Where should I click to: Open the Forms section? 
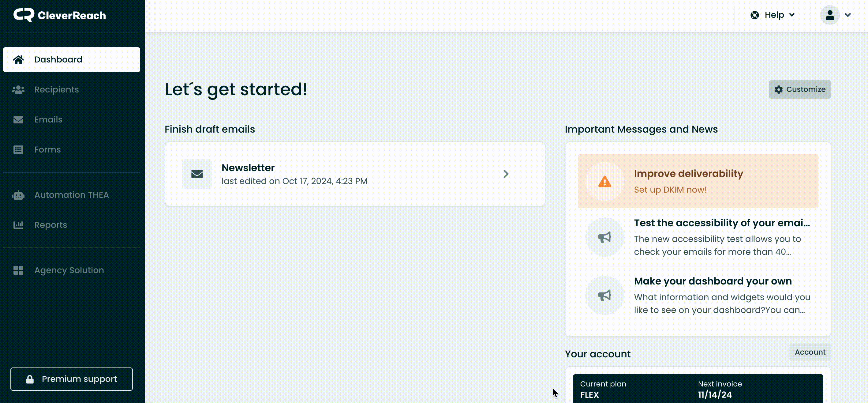point(47,149)
